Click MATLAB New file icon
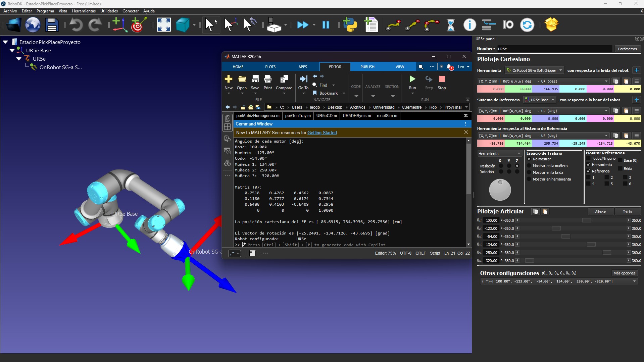The width and height of the screenshot is (644, 362). click(x=229, y=83)
